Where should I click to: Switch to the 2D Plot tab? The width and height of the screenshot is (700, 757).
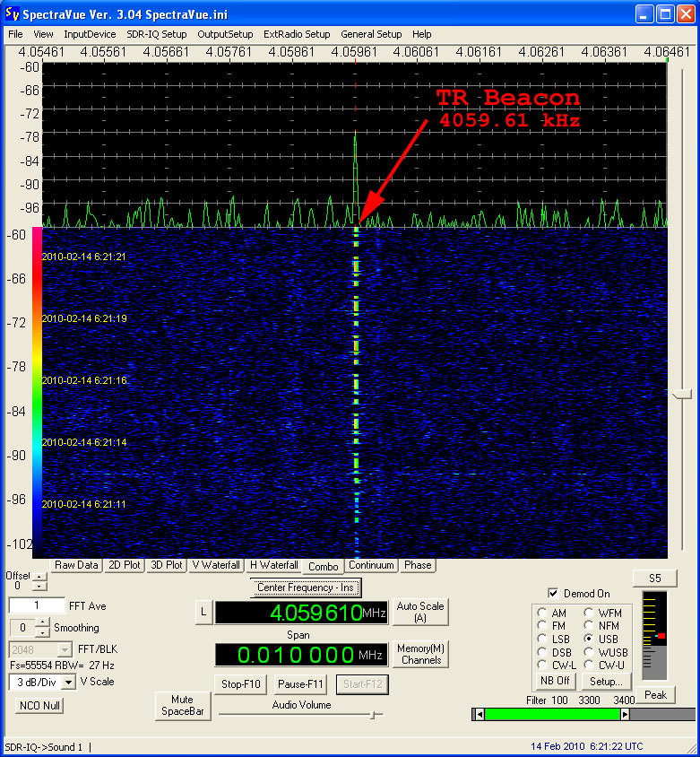click(x=124, y=565)
